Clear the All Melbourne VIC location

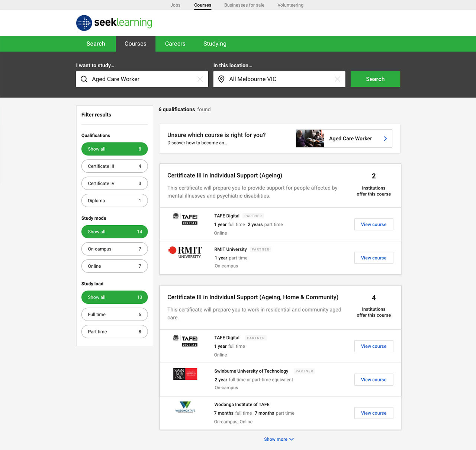click(337, 79)
